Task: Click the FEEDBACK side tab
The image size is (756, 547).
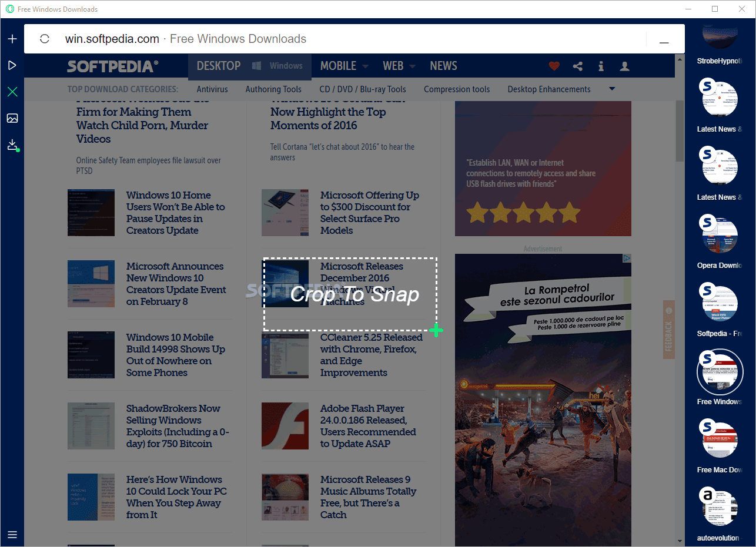Action: 668,330
